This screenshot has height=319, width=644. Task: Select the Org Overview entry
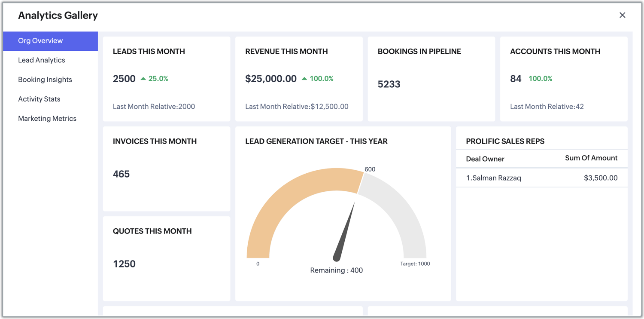[41, 41]
